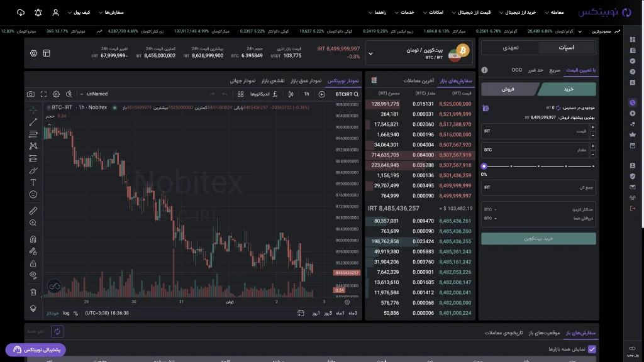Switch to Buy side toggle
This screenshot has width=644, height=362.
point(569,89)
